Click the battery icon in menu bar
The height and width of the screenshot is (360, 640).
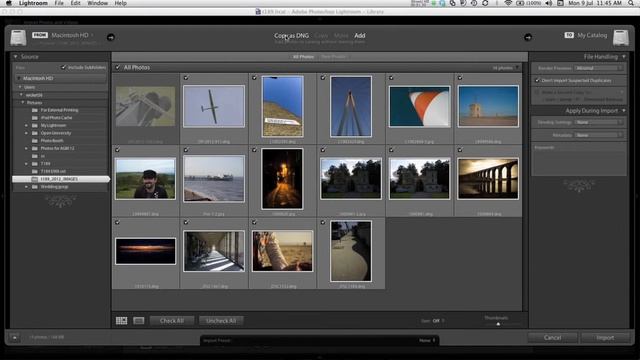point(520,3)
